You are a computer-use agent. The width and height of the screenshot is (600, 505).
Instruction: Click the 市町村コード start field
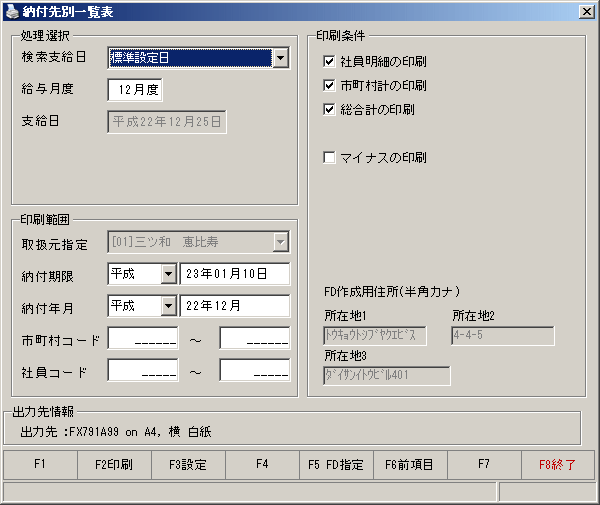click(x=143, y=338)
